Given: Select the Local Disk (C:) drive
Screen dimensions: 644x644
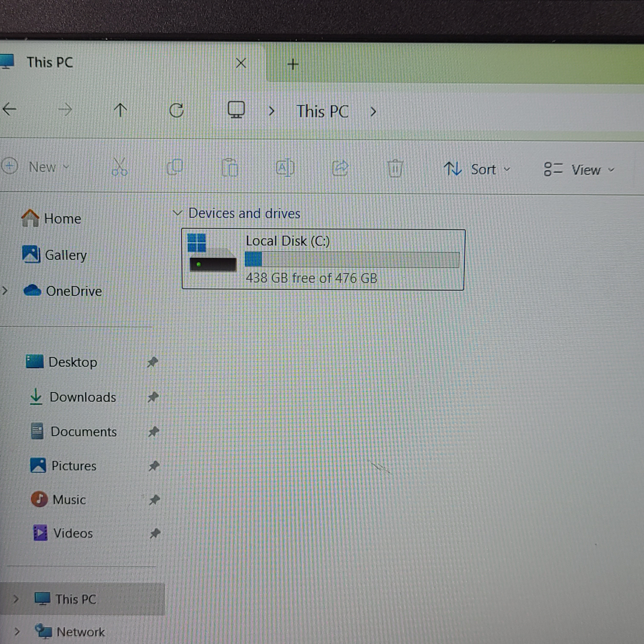Looking at the screenshot, I should (x=323, y=260).
